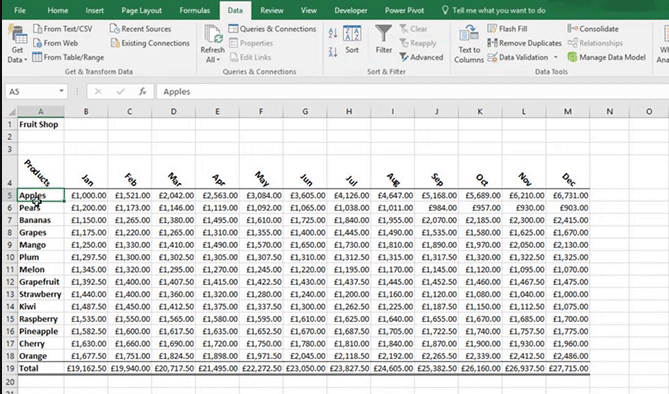Show Queries & Connections pane

click(x=272, y=29)
